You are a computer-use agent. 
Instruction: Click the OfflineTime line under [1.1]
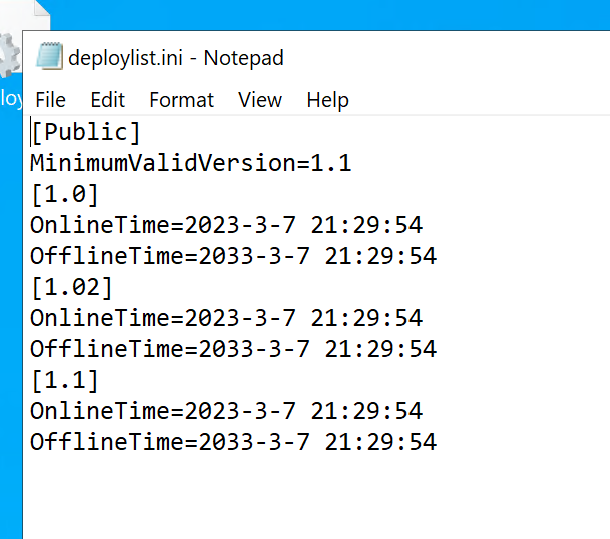233,442
